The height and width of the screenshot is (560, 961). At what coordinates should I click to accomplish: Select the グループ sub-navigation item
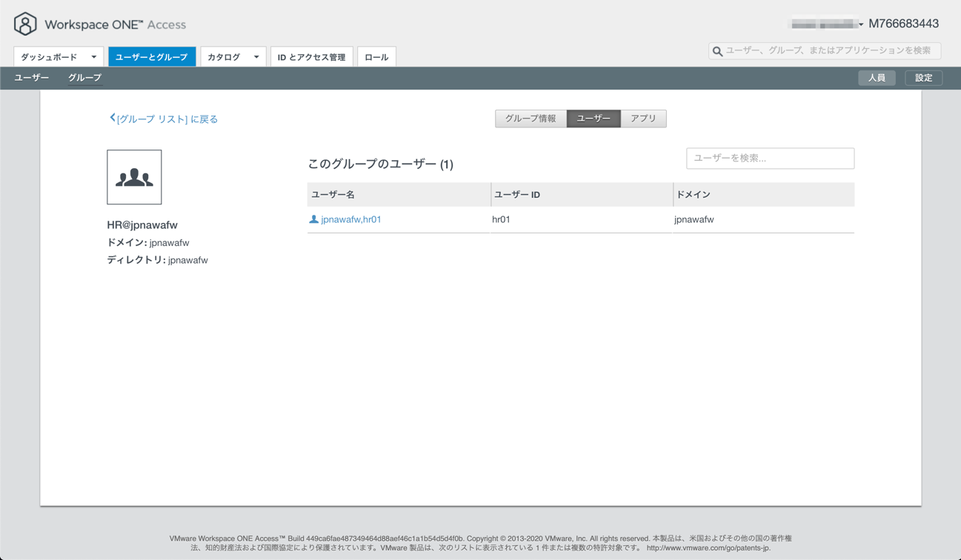(x=84, y=78)
